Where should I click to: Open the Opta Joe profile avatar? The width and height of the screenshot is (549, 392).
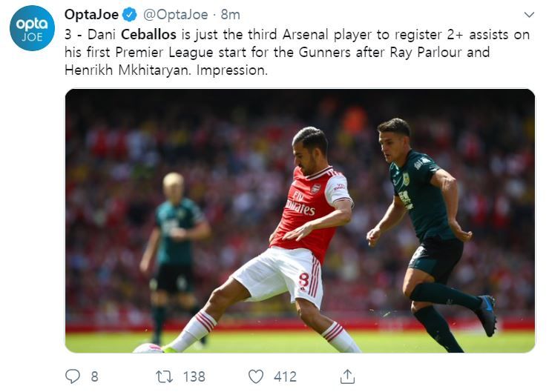coord(32,27)
